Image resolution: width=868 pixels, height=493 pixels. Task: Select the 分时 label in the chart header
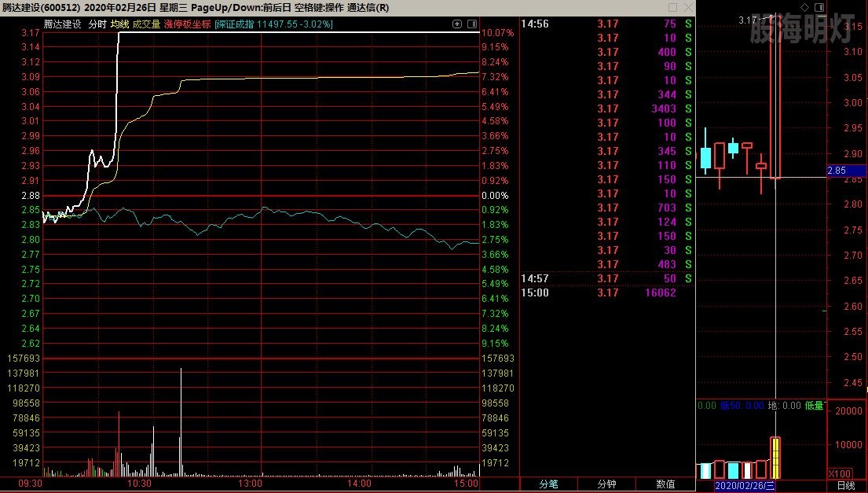pyautogui.click(x=97, y=24)
